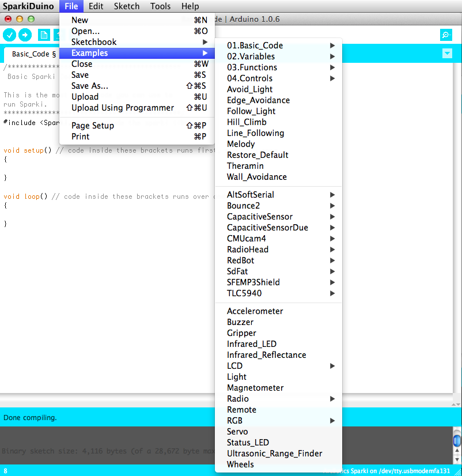The height and width of the screenshot is (476, 462).
Task: Click the Verify checkmark toolbar icon
Action: pyautogui.click(x=9, y=35)
